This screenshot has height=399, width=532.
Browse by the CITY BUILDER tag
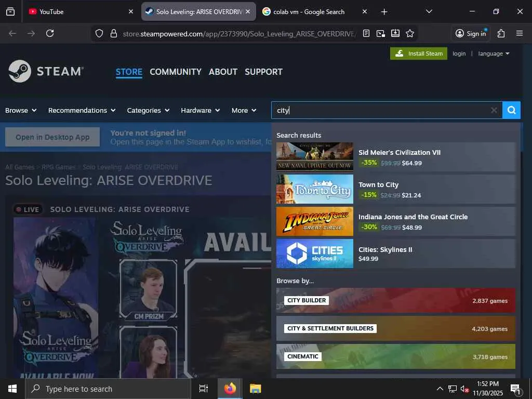tap(395, 300)
